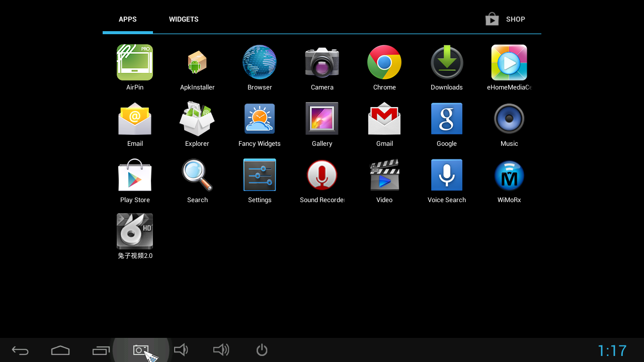
Task: Tap the Back navigation button
Action: coord(20,350)
